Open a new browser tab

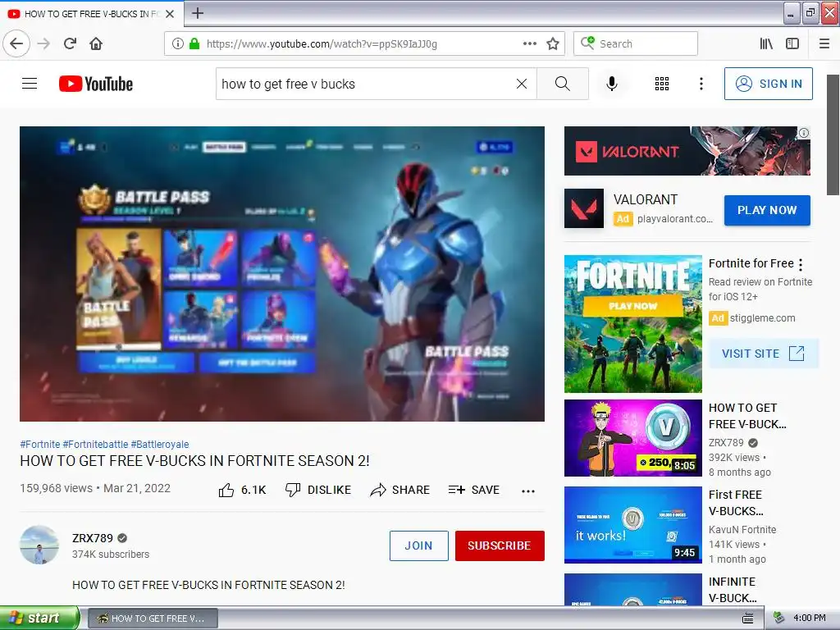[198, 13]
